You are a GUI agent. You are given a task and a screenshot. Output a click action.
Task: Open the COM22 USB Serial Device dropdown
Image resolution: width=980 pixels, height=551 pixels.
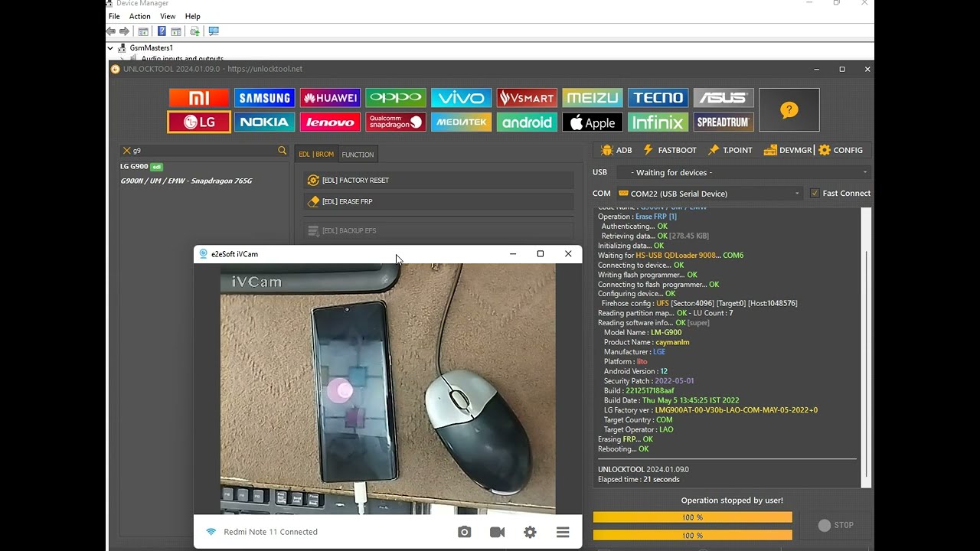tap(709, 194)
